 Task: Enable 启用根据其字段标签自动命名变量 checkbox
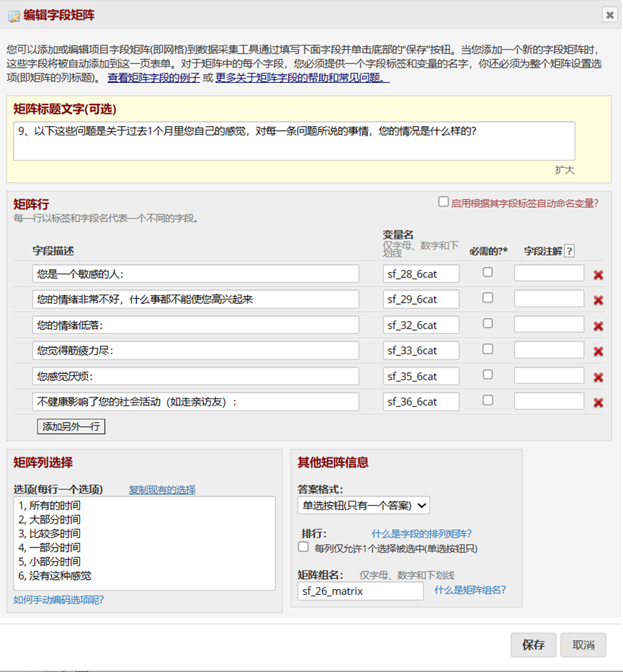(x=444, y=202)
